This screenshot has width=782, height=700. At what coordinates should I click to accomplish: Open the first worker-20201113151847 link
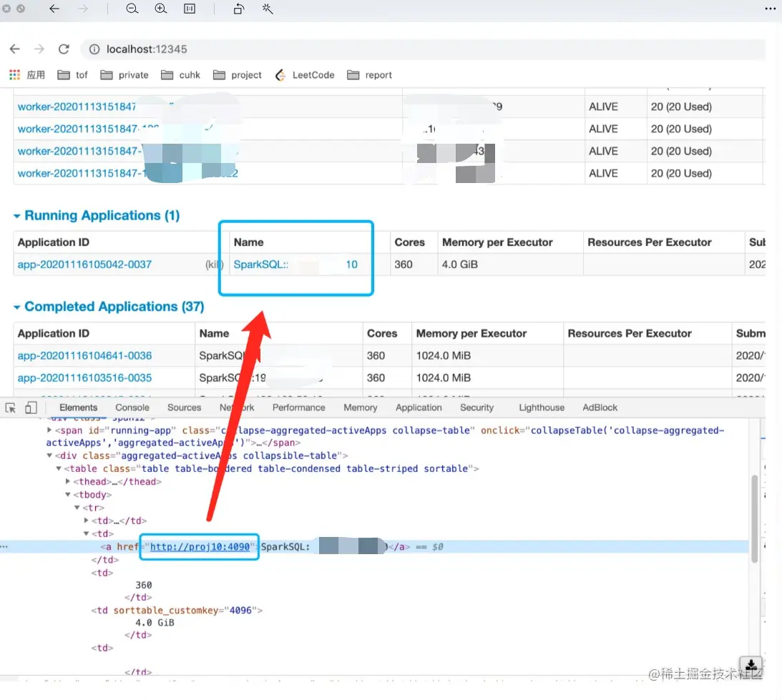pyautogui.click(x=77, y=107)
